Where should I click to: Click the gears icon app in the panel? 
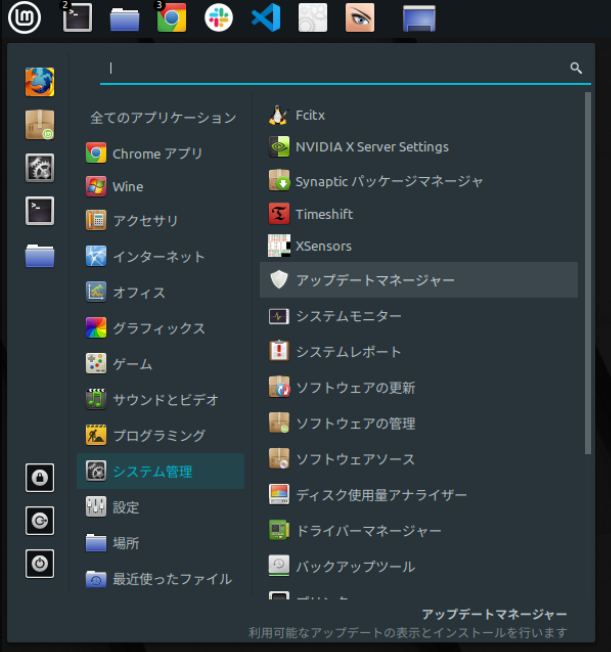(x=313, y=17)
